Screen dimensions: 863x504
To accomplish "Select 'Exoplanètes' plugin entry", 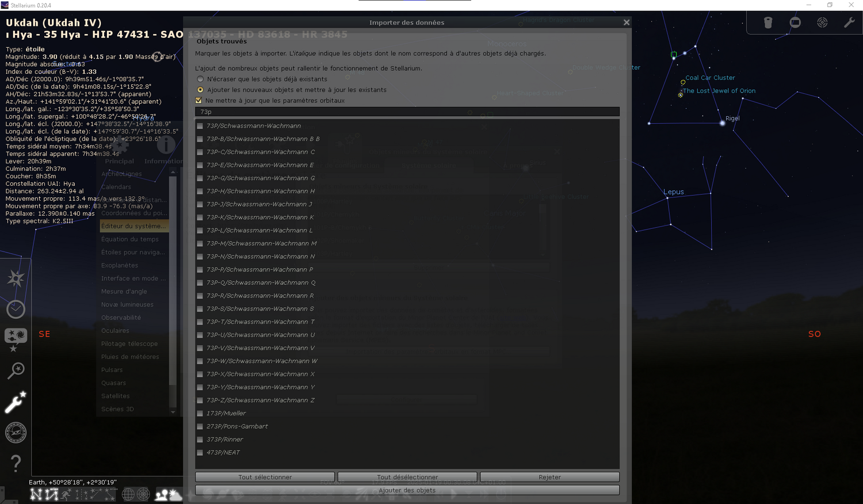I will tap(134, 265).
